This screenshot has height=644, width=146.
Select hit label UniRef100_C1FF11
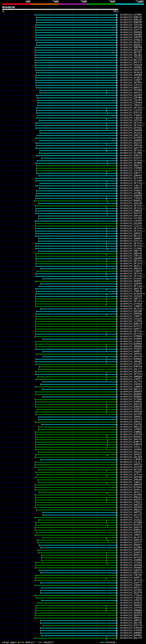pos(131,85)
